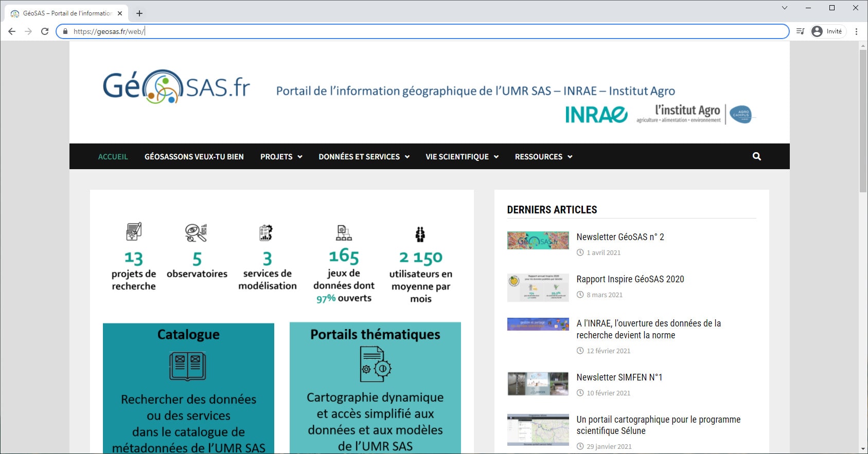Go to the ACCUEIL menu item
Viewport: 868px width, 454px height.
[113, 156]
